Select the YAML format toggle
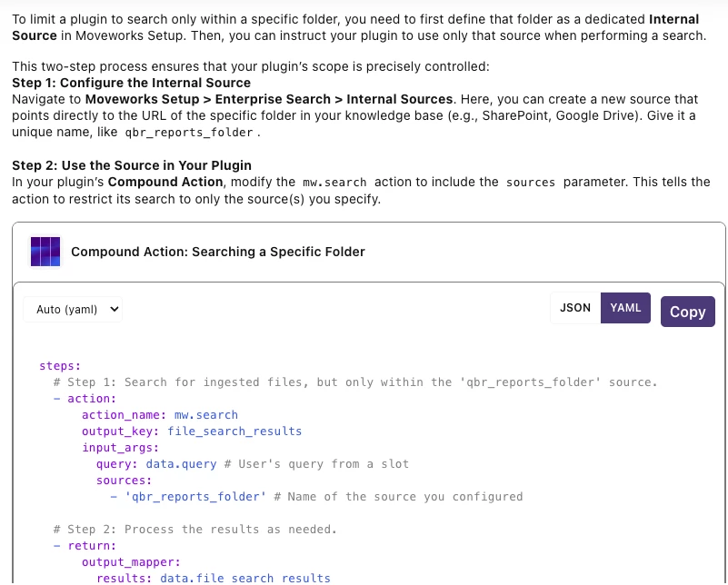The width and height of the screenshot is (728, 585). [x=625, y=308]
